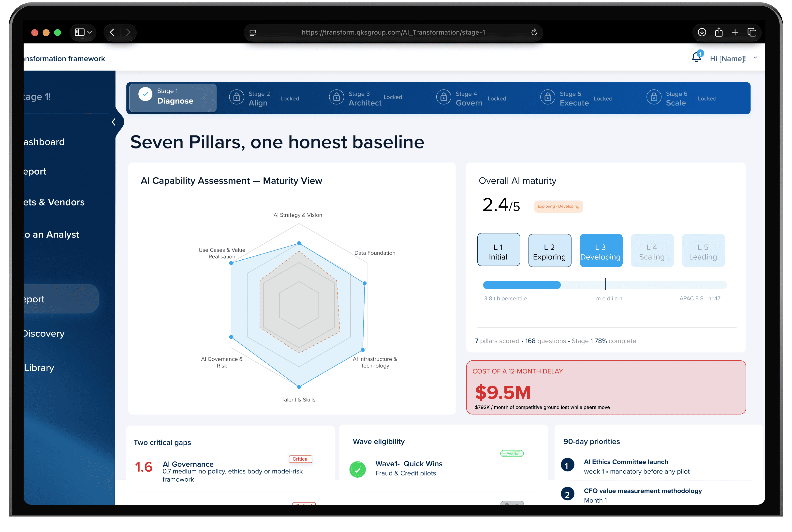This screenshot has width=792, height=532.
Task: Click the percentile progress bar
Action: click(605, 285)
